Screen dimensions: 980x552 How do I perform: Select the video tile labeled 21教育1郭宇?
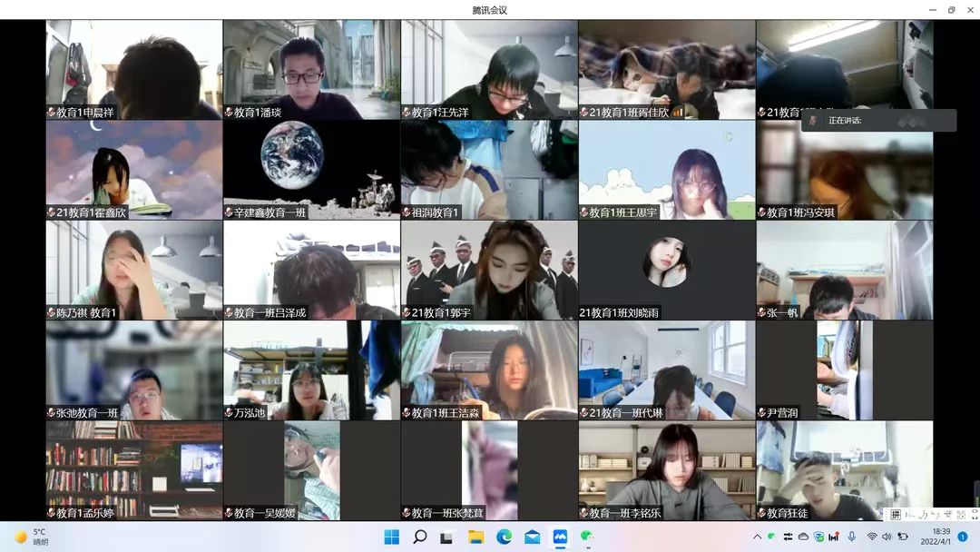(x=489, y=270)
